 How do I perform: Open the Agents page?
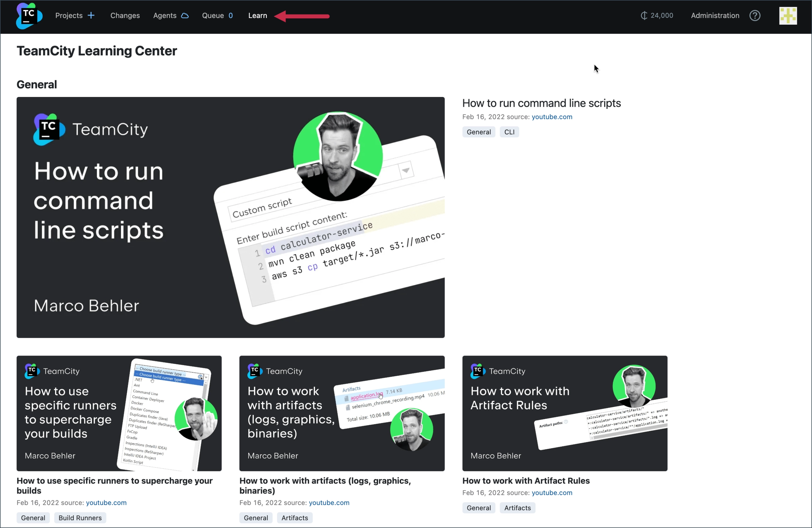coord(165,15)
